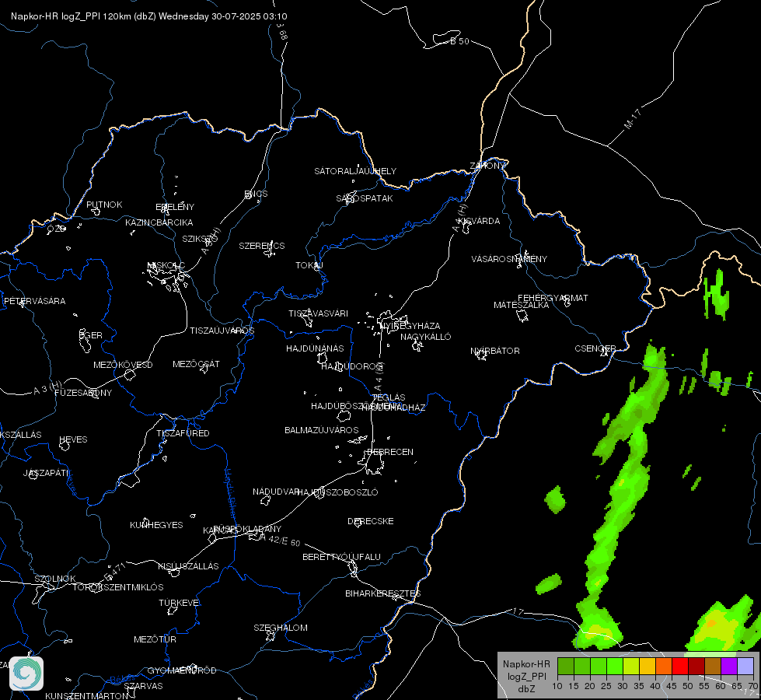Pick the 40–45 dbZ orange swatch

click(x=664, y=666)
